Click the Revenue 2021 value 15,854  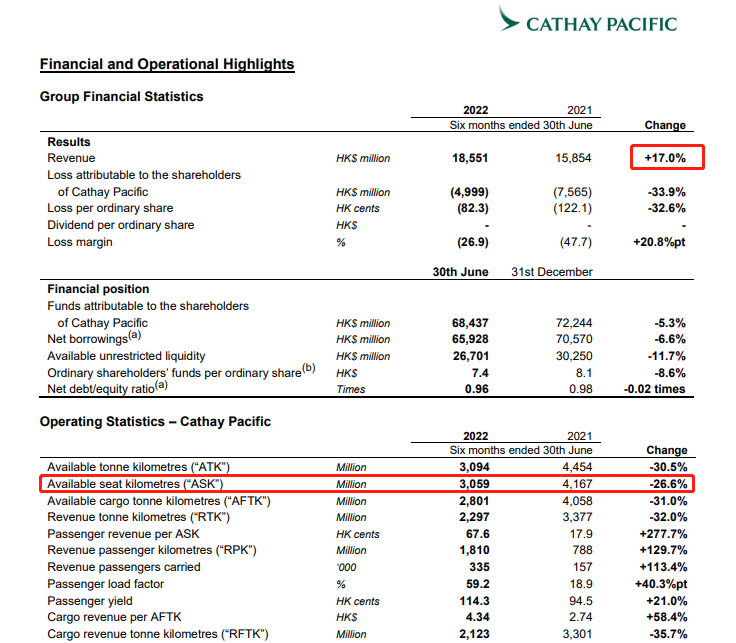[x=573, y=158]
